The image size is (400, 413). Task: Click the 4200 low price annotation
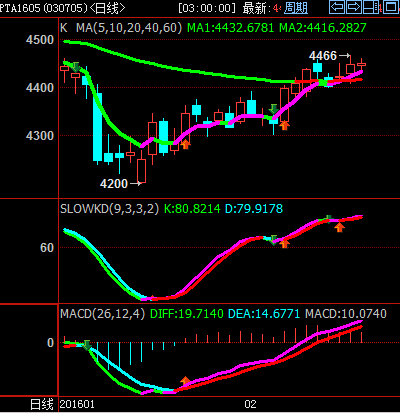tap(114, 184)
